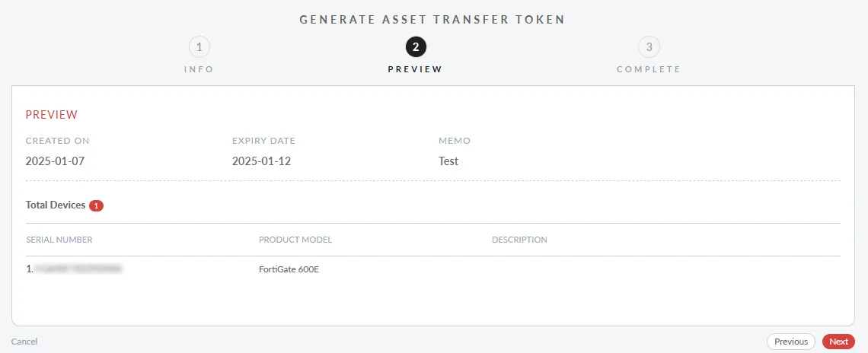Click the FortiGate 600E product model cell
This screenshot has width=868, height=353.
point(289,269)
